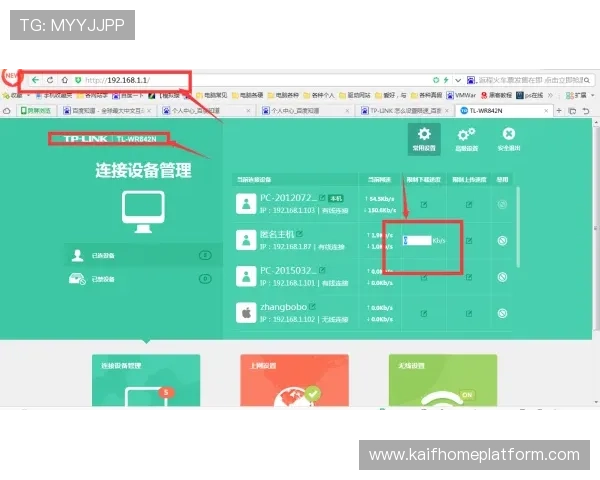Open the extensions dropdown in bookmarks bar
Screen dimensions: 600x480
(x=580, y=95)
